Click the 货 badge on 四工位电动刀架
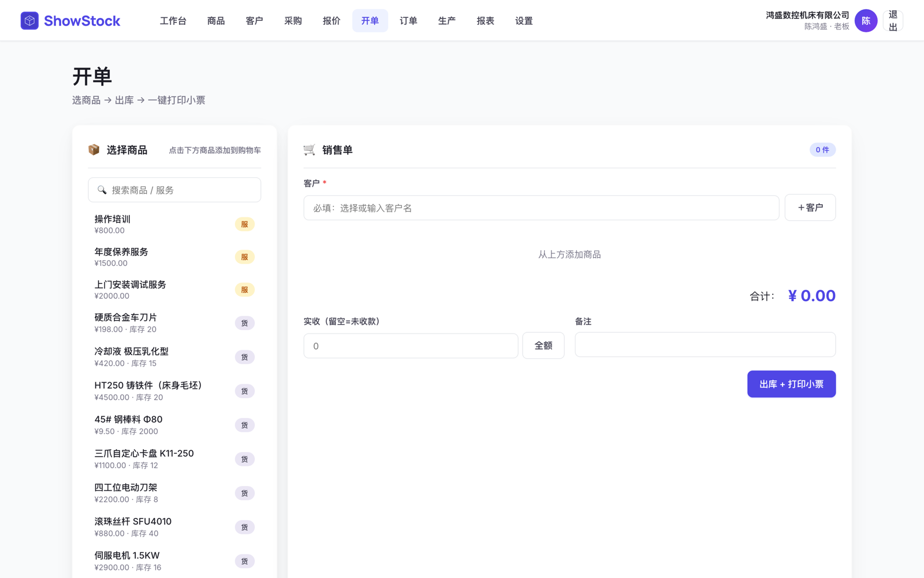The height and width of the screenshot is (578, 924). pyautogui.click(x=245, y=494)
